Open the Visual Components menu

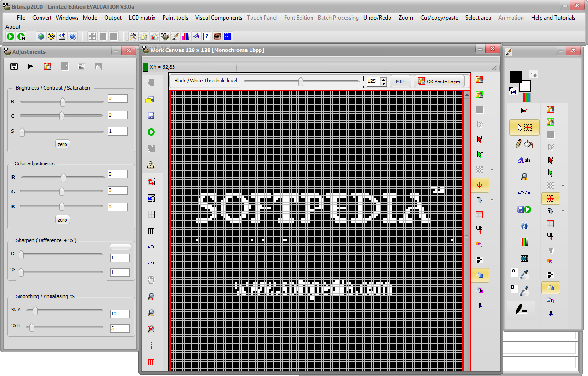(x=219, y=18)
